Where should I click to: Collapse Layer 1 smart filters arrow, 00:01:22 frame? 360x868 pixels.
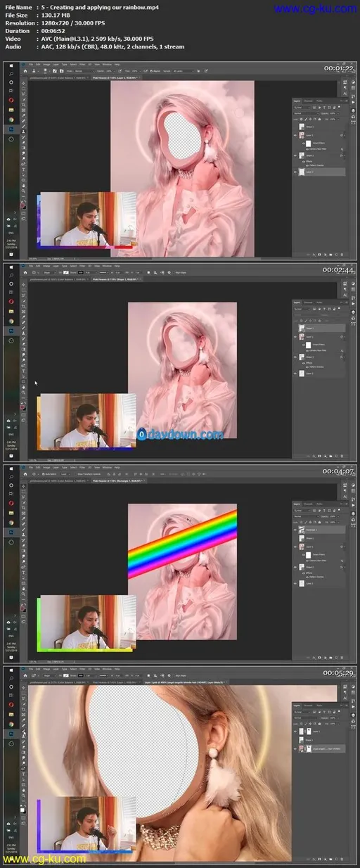click(345, 135)
